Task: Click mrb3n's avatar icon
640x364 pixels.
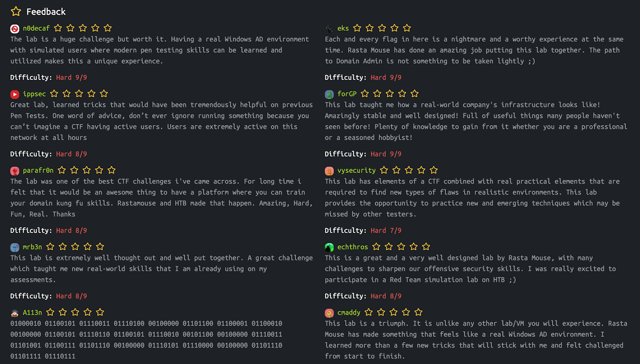Action: (15, 247)
